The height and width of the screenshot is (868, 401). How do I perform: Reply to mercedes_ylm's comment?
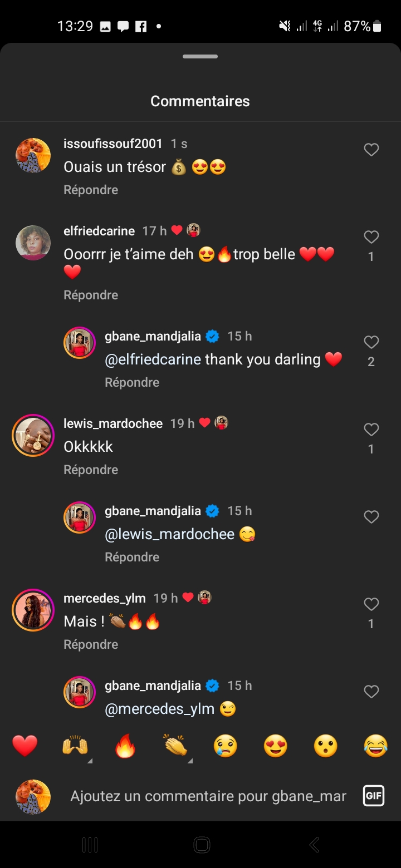[91, 644]
